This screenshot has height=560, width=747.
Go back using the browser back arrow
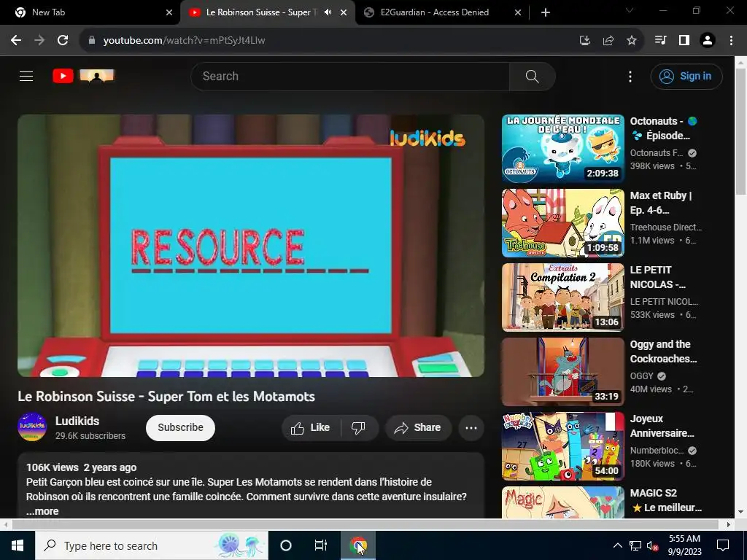[x=16, y=41]
